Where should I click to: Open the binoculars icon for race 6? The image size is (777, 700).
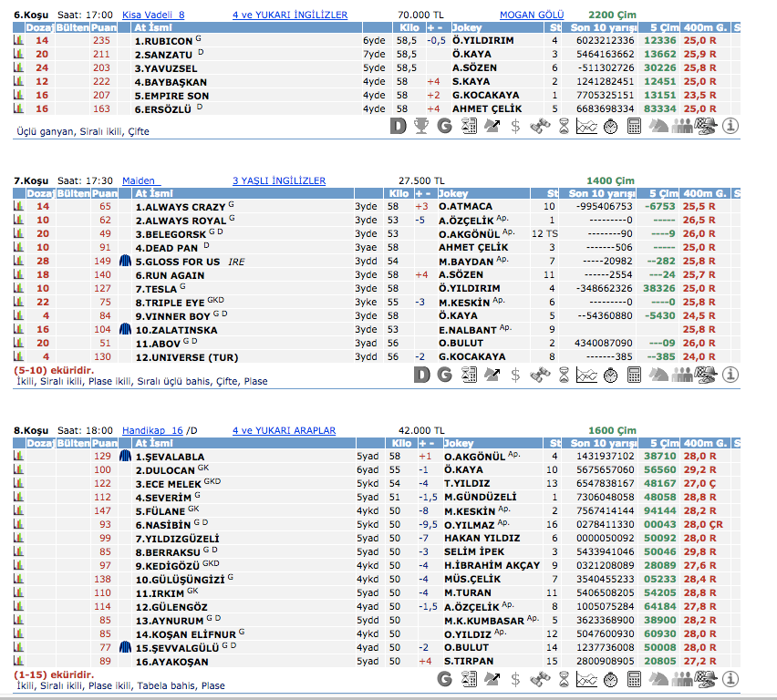(x=540, y=126)
